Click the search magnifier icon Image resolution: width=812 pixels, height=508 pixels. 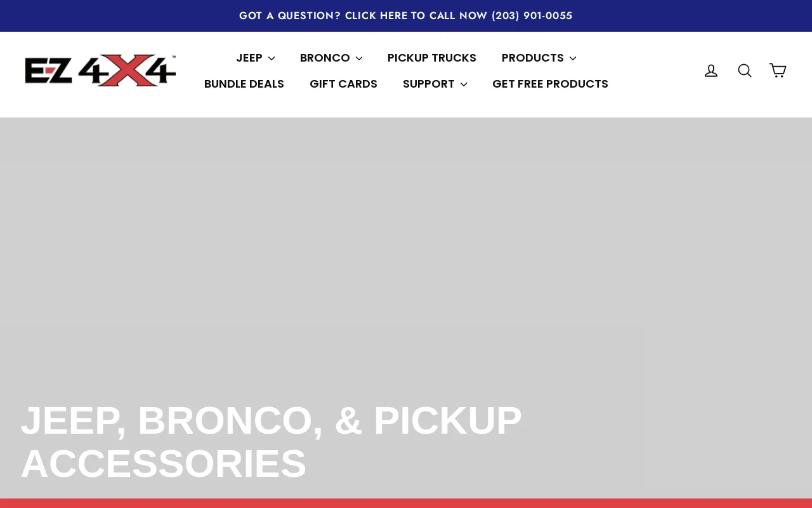(745, 70)
